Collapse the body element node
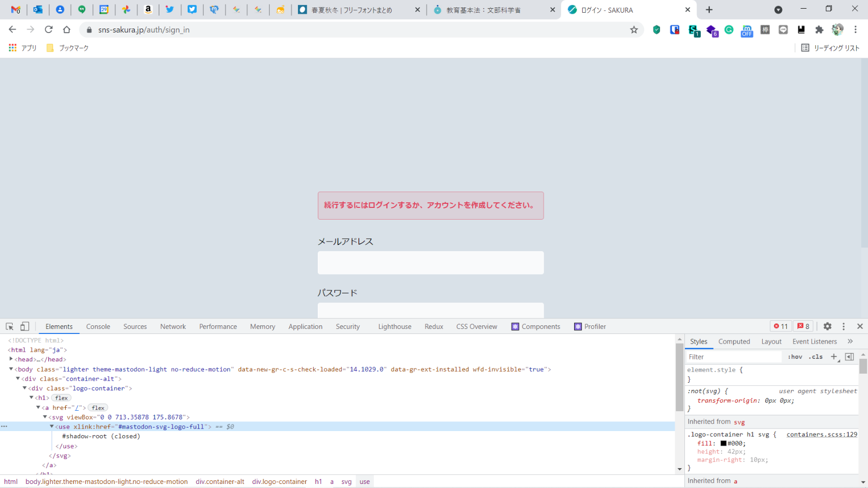 click(11, 369)
